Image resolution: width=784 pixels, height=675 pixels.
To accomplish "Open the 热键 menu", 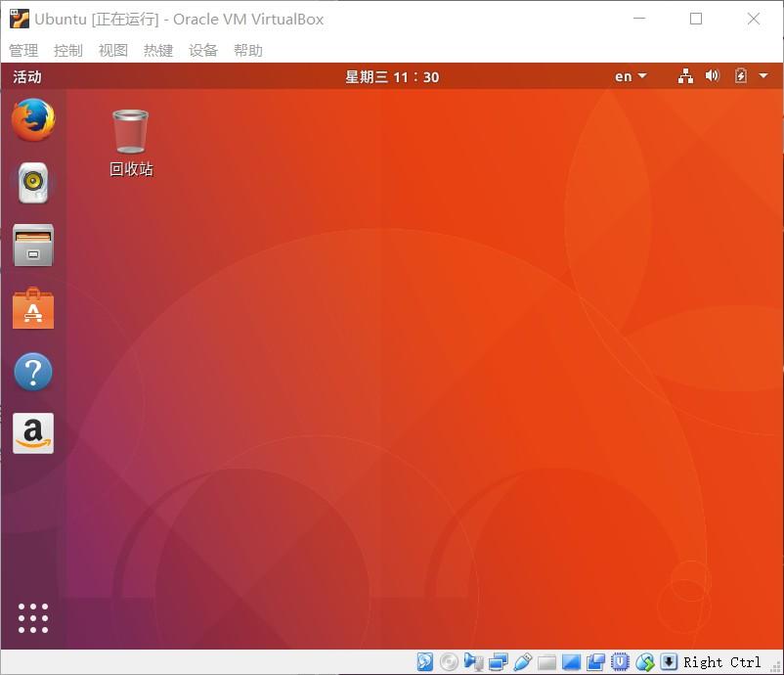I will tap(158, 50).
